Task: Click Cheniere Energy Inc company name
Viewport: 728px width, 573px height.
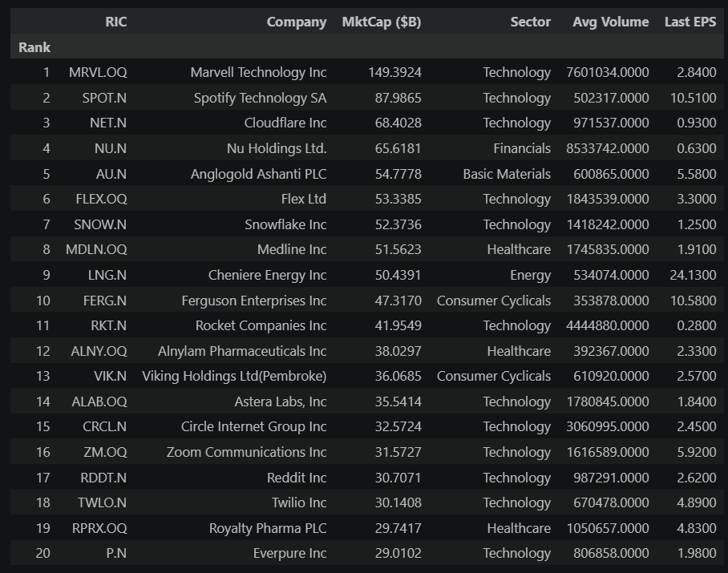Action: (267, 275)
